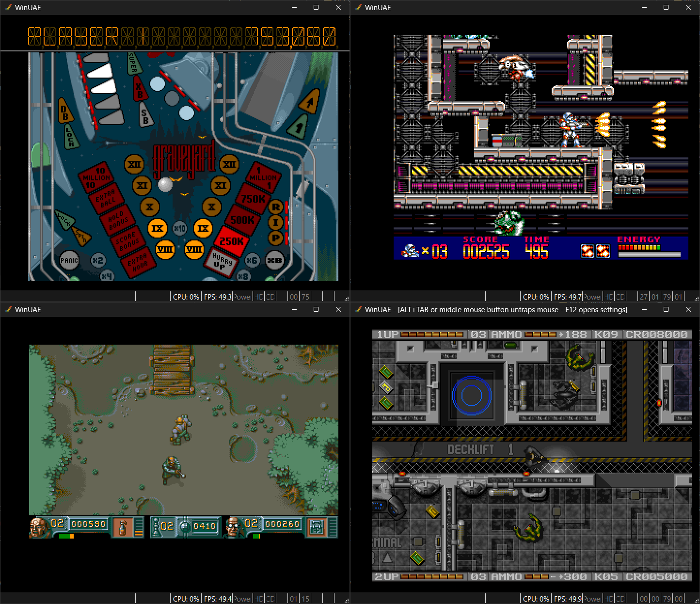Click the silver pinball on the graveyard table

pos(165,184)
